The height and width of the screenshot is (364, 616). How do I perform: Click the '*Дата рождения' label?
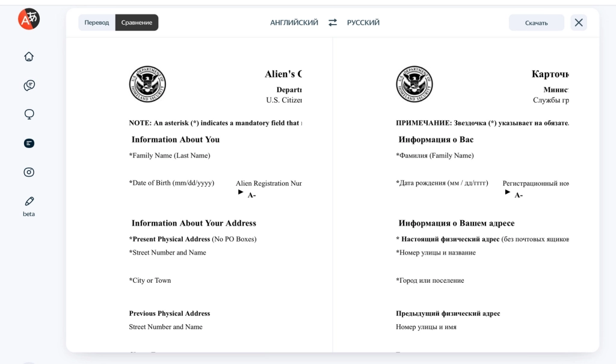tap(442, 183)
